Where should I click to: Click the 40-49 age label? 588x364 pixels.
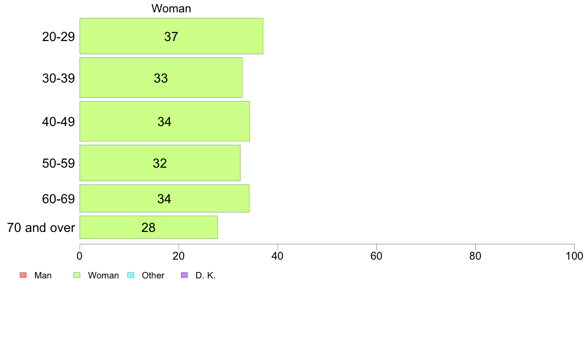(x=58, y=122)
